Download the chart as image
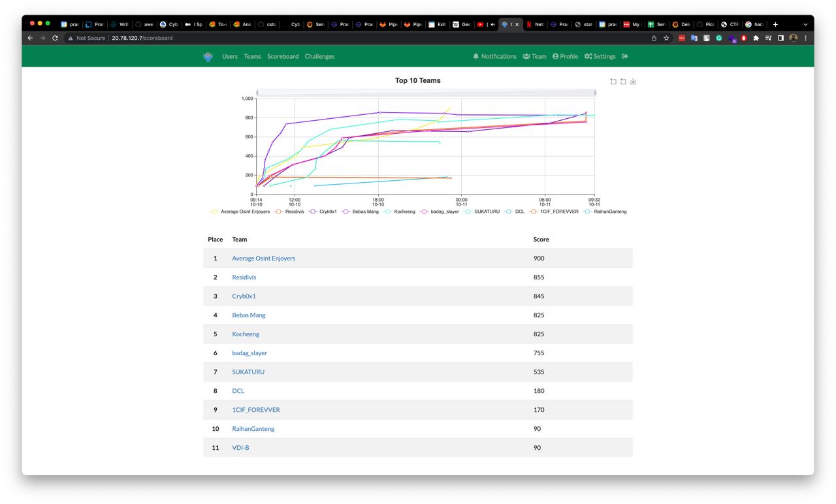The width and height of the screenshot is (836, 504). click(x=633, y=82)
